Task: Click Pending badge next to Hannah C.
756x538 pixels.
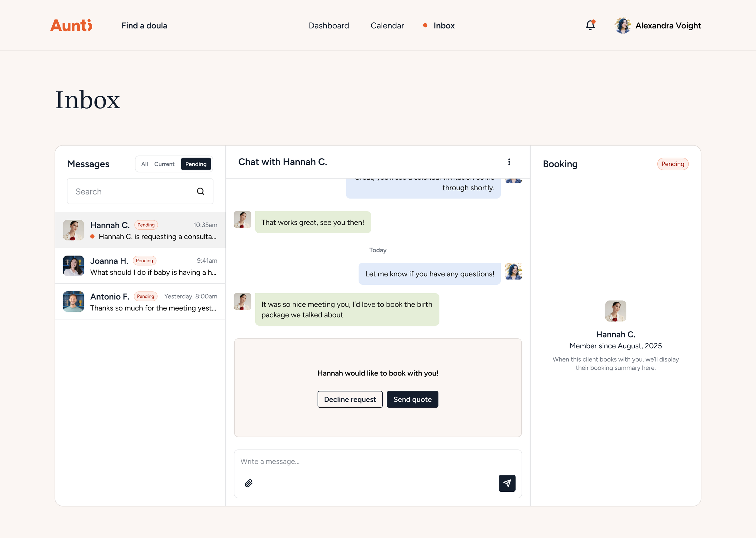Action: coord(146,225)
